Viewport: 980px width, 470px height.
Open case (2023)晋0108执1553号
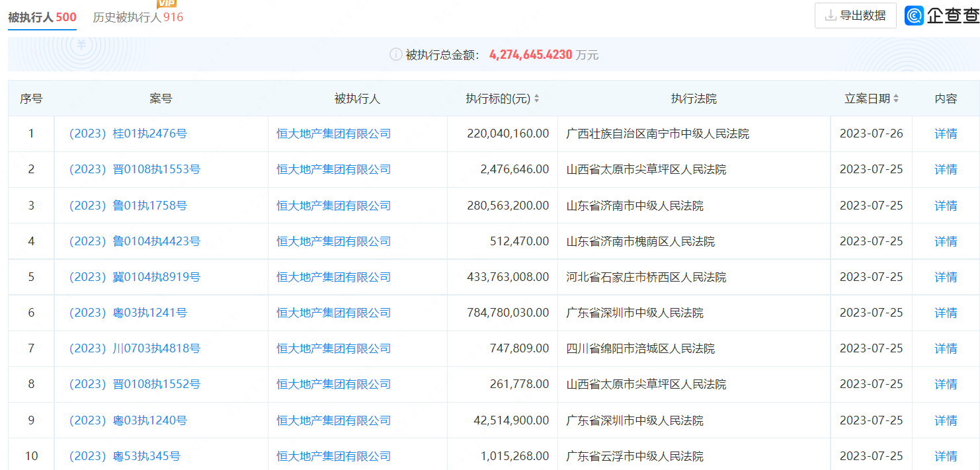pyautogui.click(x=135, y=170)
